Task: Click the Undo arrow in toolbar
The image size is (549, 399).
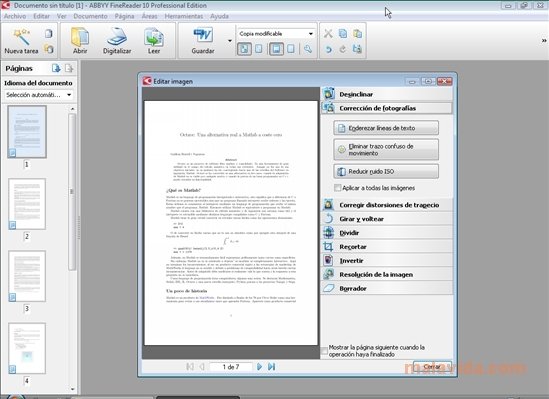Action: coord(328,49)
